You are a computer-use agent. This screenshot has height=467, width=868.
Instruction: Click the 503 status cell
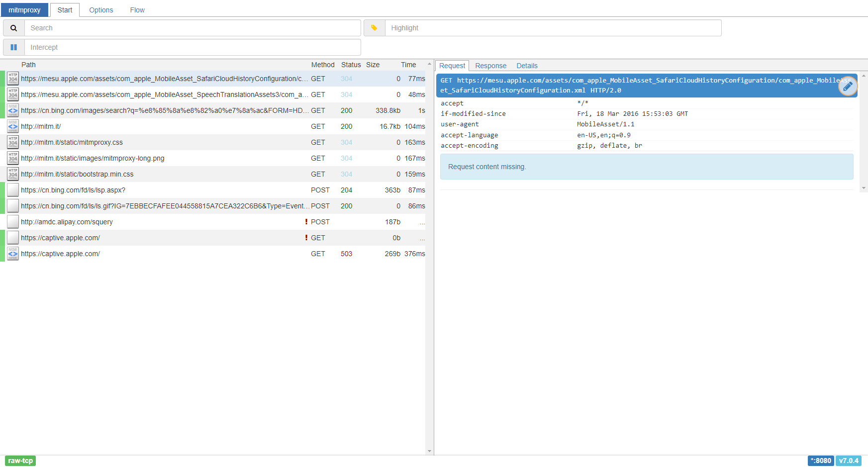click(346, 254)
